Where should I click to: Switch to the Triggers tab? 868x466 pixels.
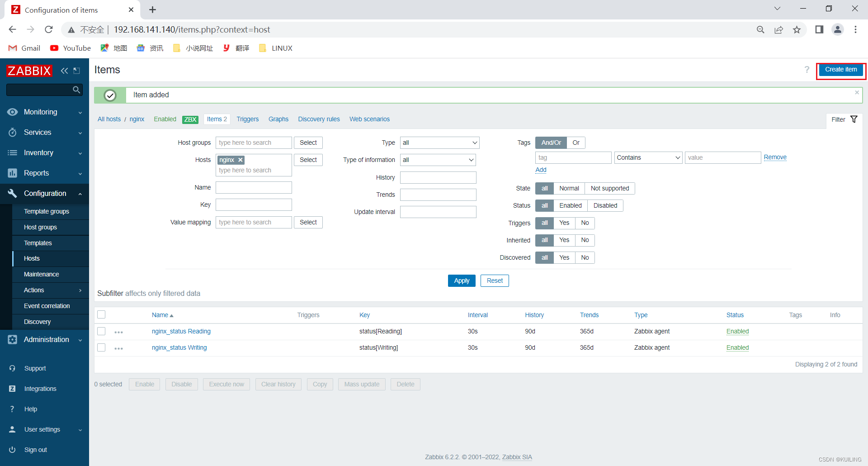click(x=248, y=119)
